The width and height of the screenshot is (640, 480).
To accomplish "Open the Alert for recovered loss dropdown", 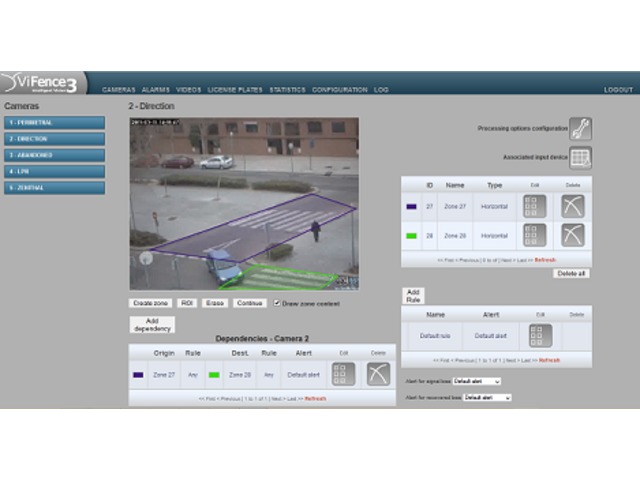I will pos(486,397).
